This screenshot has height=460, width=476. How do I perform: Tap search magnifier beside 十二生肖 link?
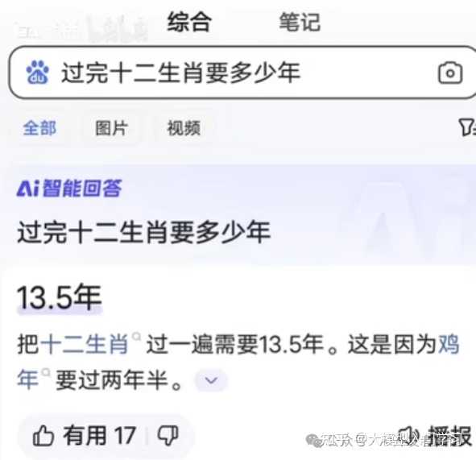coord(136,337)
